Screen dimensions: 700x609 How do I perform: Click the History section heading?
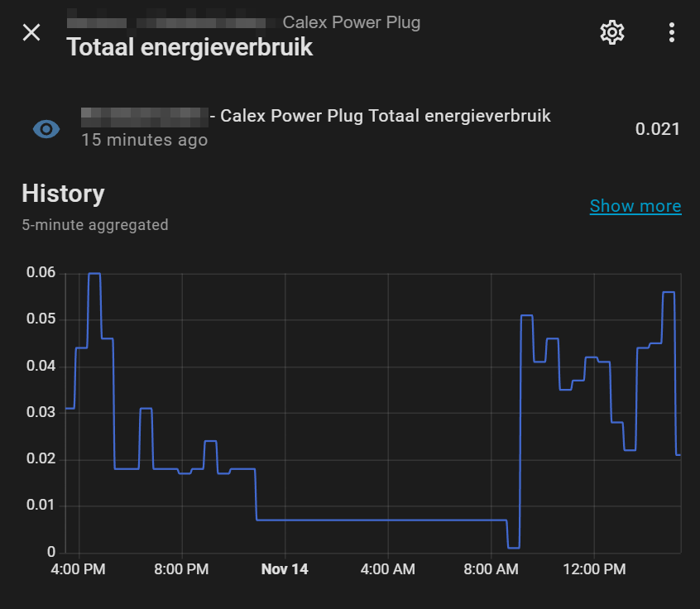[63, 194]
